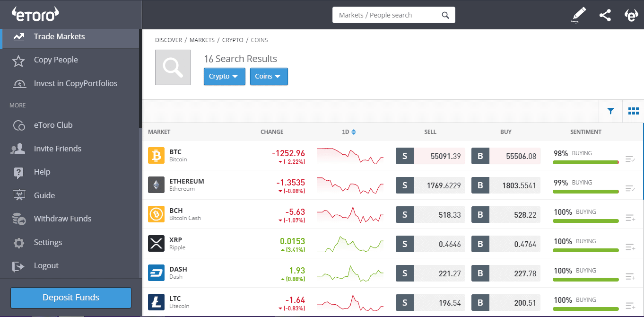Open the share icon in the top bar

click(605, 15)
